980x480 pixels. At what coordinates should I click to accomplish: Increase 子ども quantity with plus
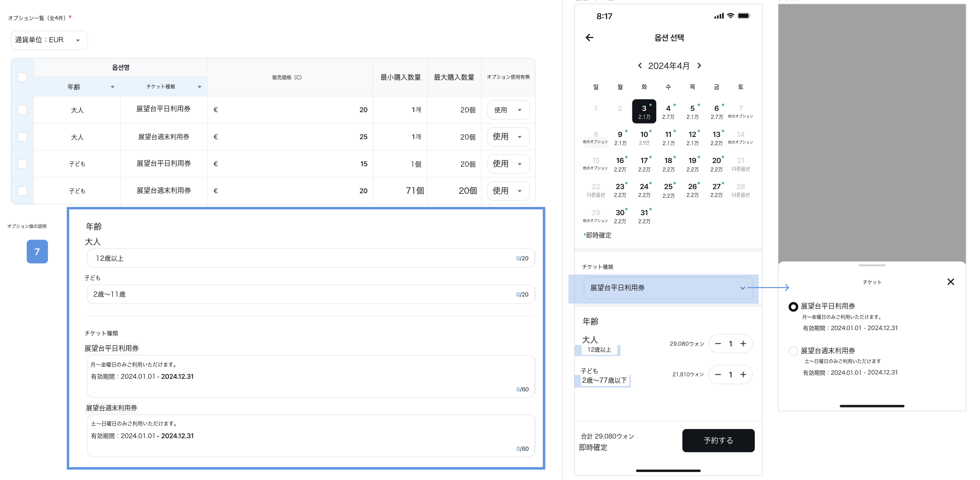pyautogui.click(x=743, y=374)
